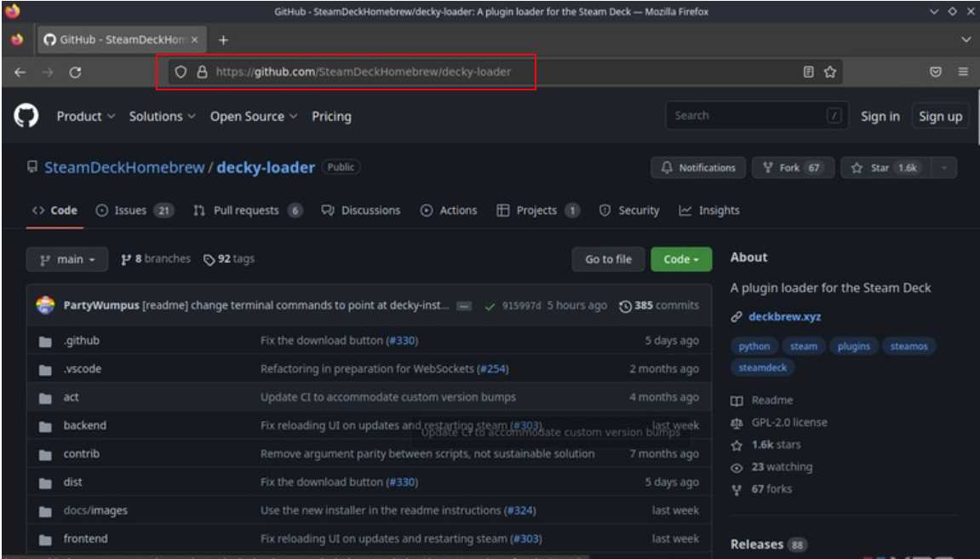Open the Actions tab

pos(449,210)
